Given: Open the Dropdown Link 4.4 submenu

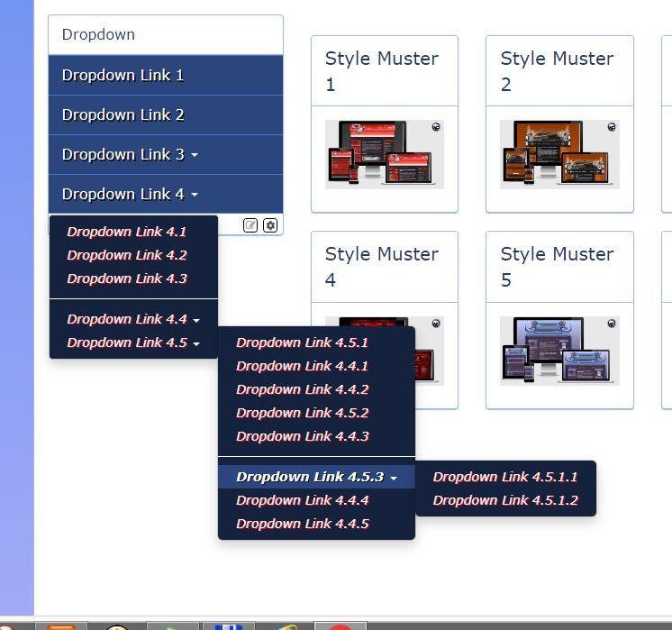Looking at the screenshot, I should pyautogui.click(x=132, y=319).
